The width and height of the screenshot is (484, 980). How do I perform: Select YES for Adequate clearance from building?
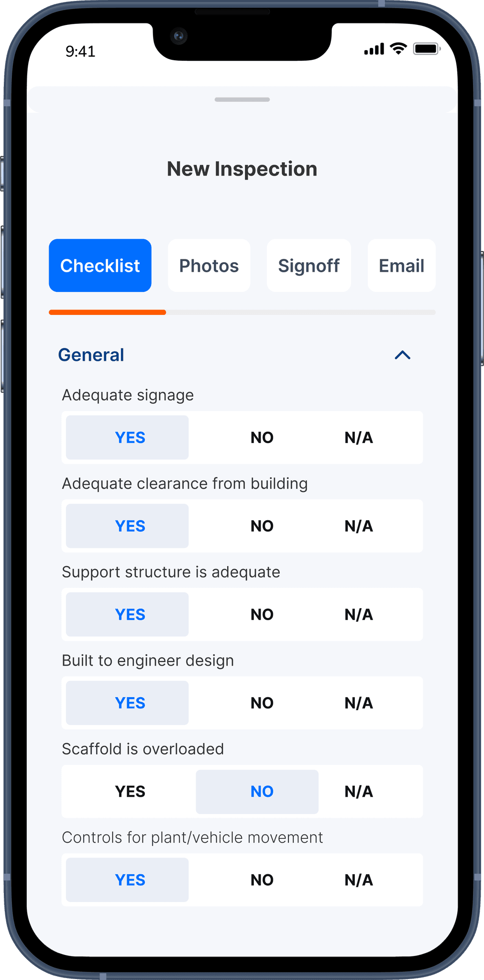[127, 525]
